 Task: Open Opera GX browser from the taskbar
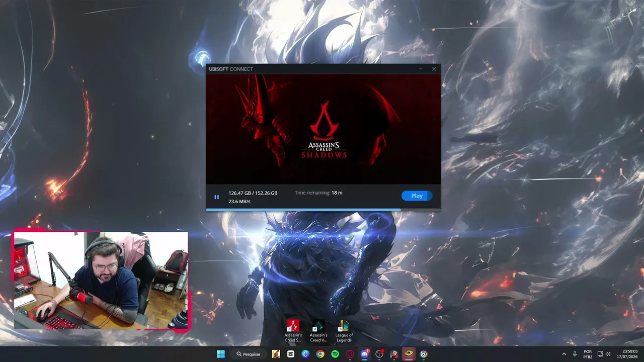(x=350, y=354)
